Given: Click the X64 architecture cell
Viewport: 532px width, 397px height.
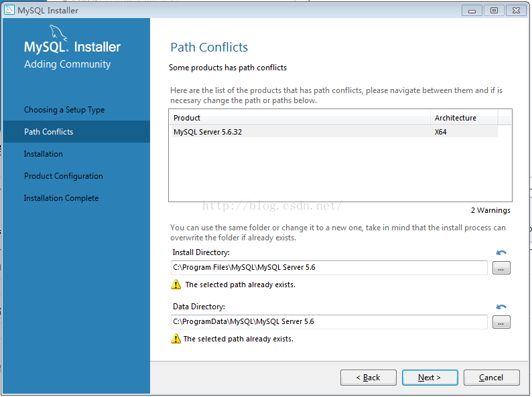Looking at the screenshot, I should point(440,132).
